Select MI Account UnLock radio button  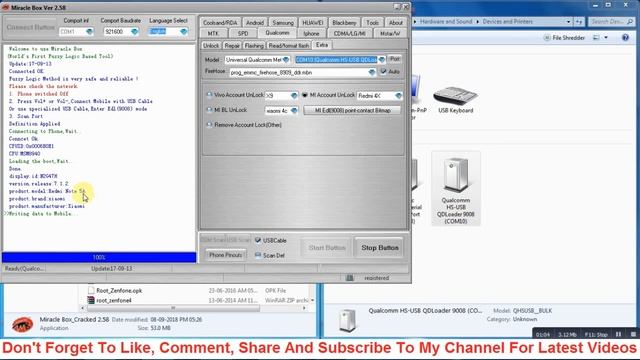point(304,95)
